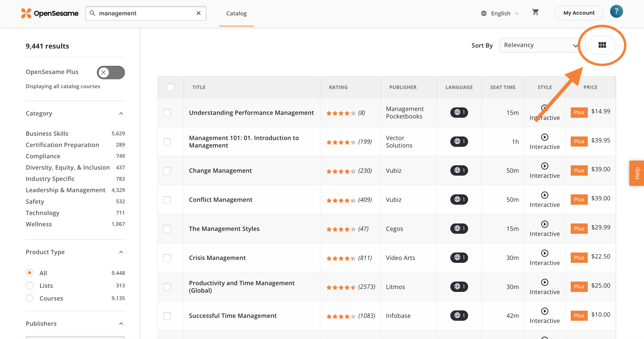Click Interactive play icon for Conflict Management
644x339 pixels.
point(545,195)
